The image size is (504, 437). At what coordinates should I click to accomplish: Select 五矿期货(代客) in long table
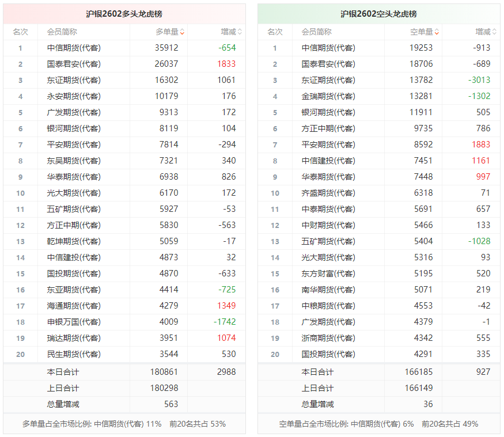point(74,209)
